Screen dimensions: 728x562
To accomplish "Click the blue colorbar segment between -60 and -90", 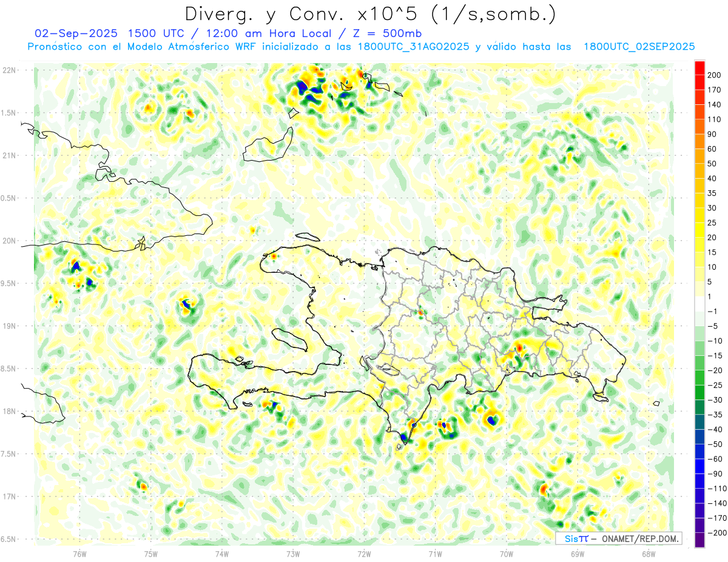I will 699,466.
